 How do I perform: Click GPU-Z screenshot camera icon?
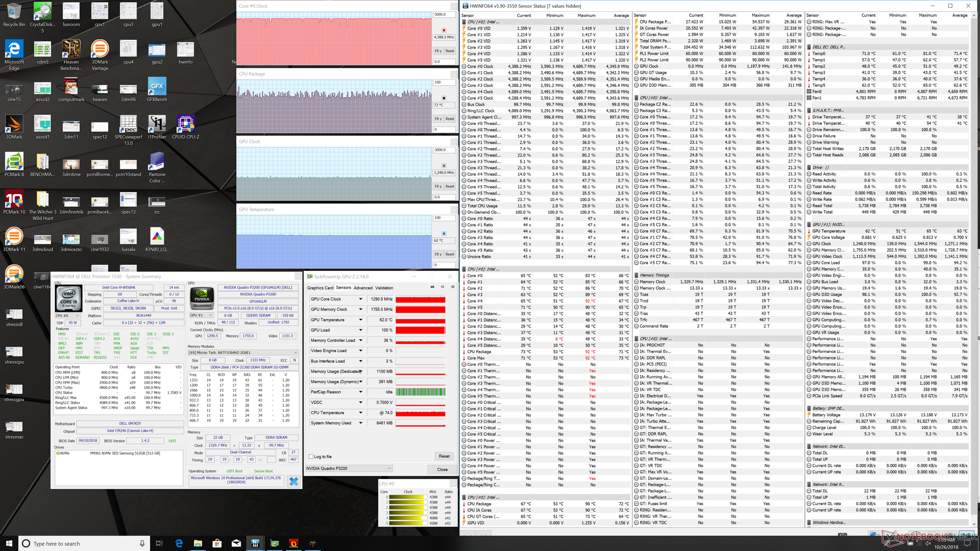[x=432, y=287]
